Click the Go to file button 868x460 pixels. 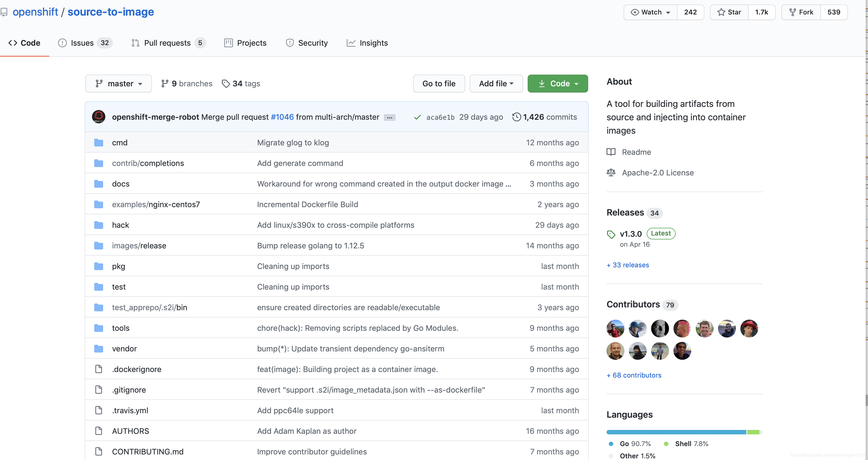tap(439, 84)
